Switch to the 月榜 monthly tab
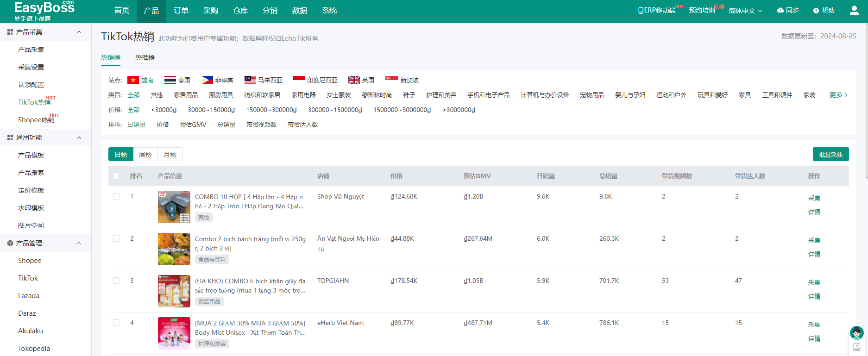Viewport: 868px width, 356px height. click(x=170, y=155)
